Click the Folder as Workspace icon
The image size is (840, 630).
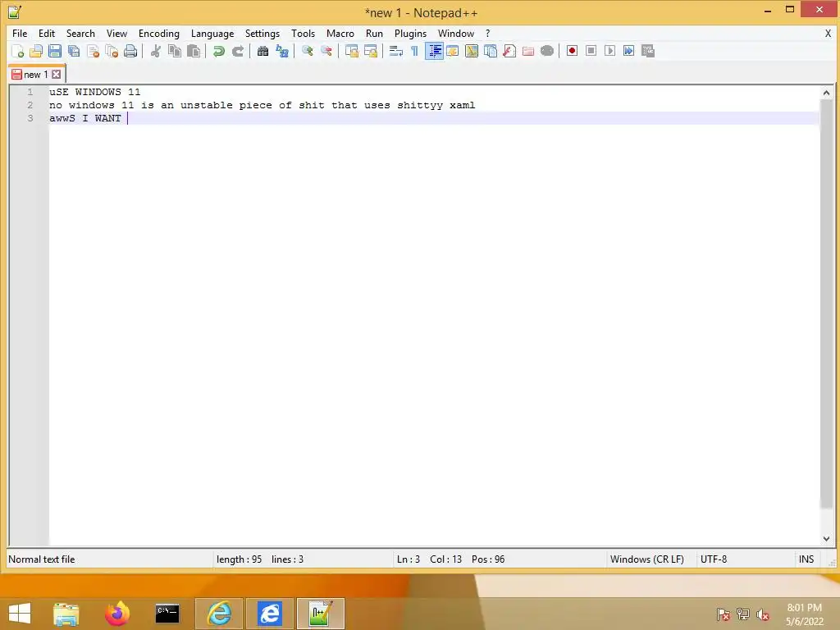click(x=528, y=51)
